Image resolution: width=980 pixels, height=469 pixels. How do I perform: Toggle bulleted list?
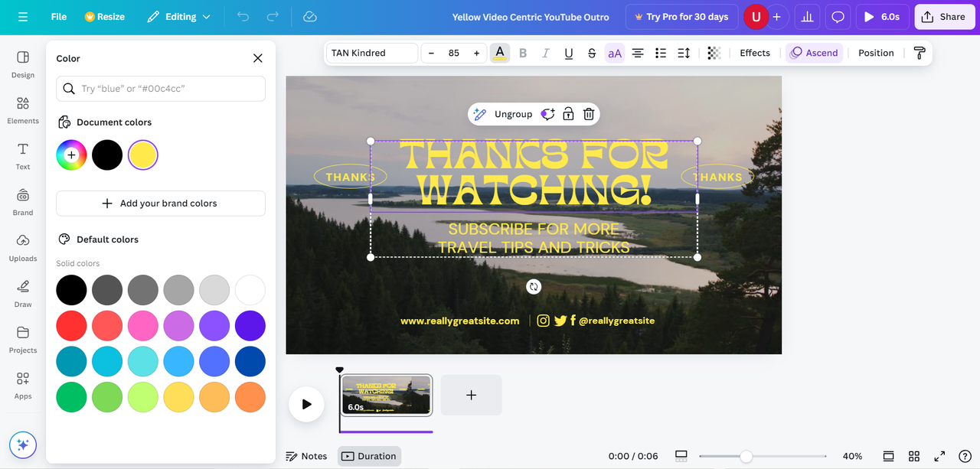661,53
